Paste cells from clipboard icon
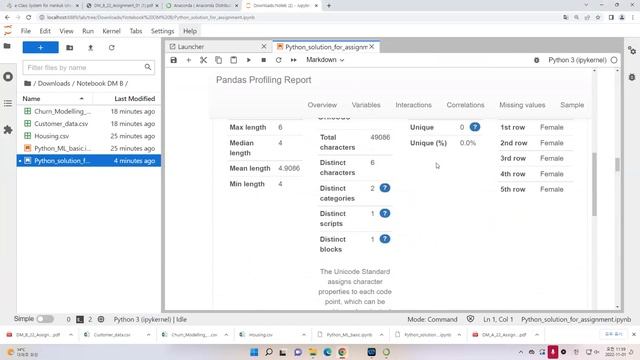Screen dimensions: 640x360 (233, 60)
